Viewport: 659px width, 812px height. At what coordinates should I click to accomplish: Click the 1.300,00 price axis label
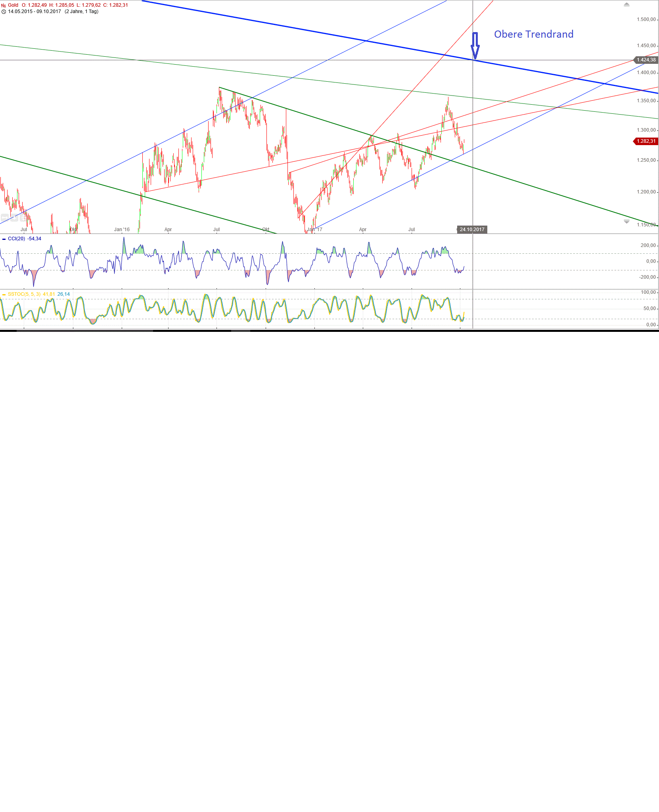(646, 130)
